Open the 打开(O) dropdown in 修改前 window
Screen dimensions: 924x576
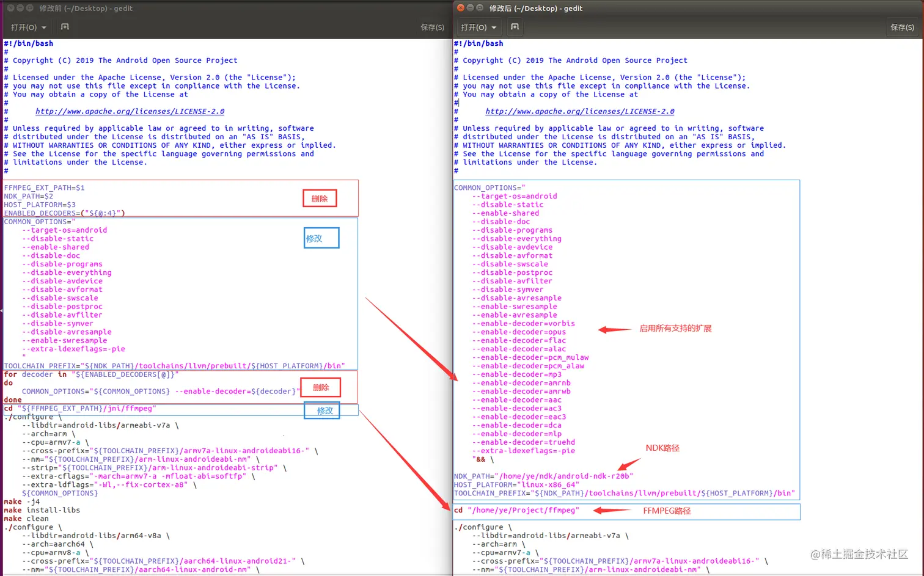click(28, 27)
